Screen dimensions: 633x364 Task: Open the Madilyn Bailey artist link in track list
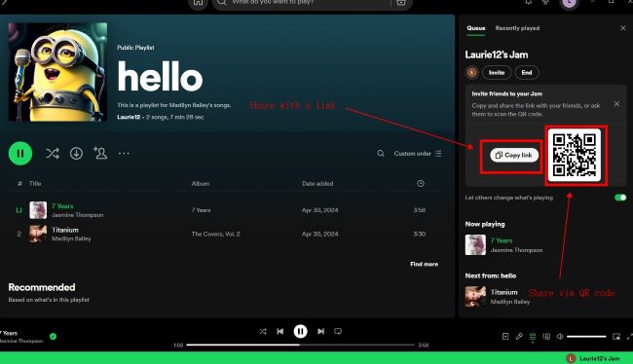tap(71, 238)
